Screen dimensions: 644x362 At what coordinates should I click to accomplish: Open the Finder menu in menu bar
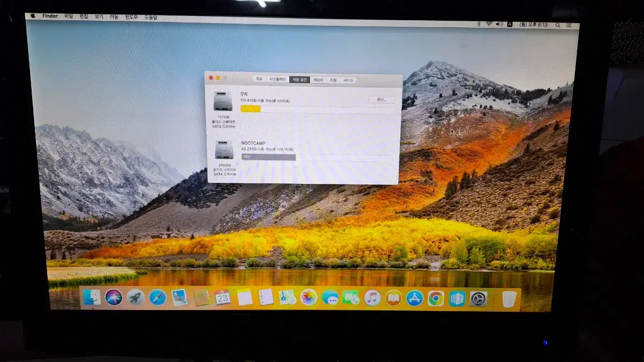tap(50, 16)
